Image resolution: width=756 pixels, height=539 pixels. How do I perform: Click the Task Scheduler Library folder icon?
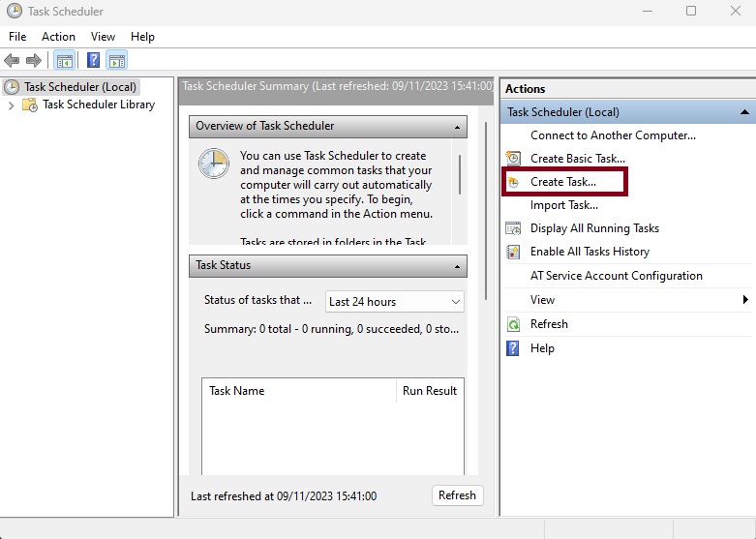pos(30,105)
